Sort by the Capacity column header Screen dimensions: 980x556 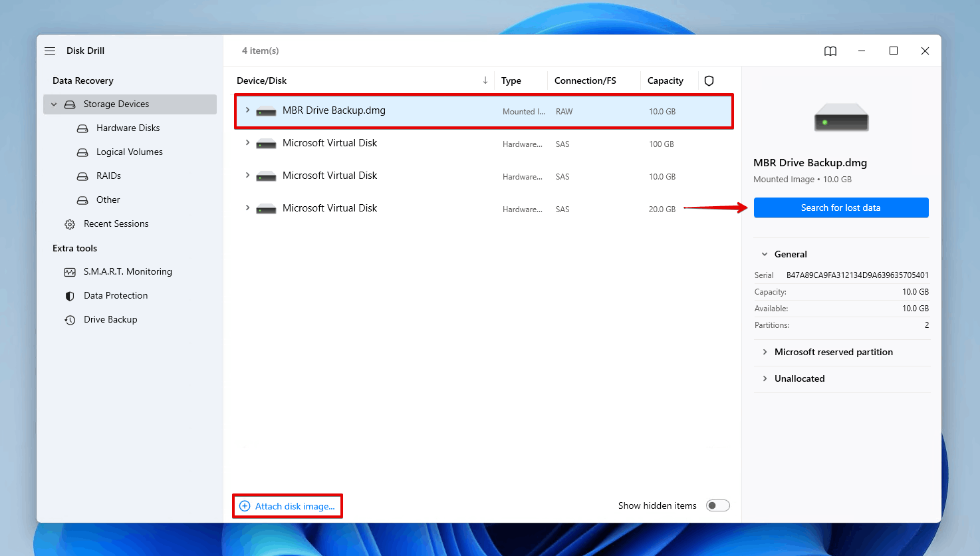tap(666, 80)
